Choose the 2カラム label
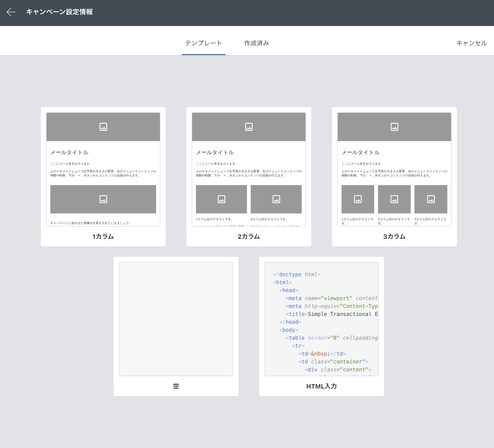Screen dimensions: 494x448 click(x=249, y=236)
